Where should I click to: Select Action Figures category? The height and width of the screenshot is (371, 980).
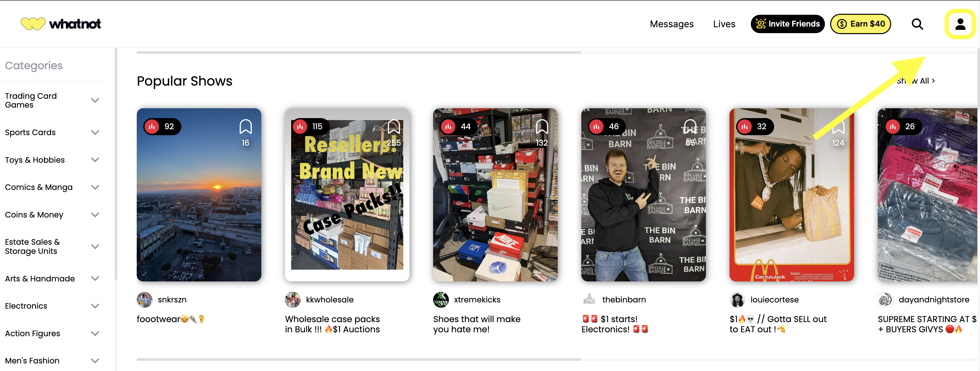point(33,333)
